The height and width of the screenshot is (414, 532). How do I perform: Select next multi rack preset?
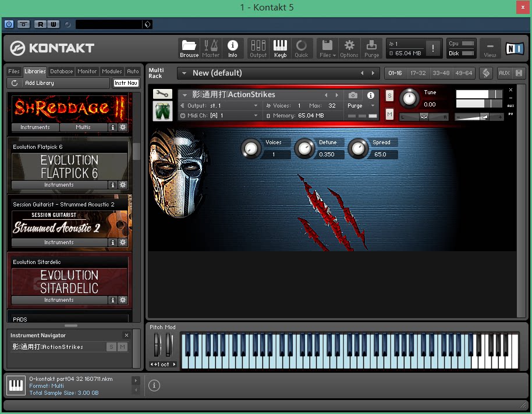pos(373,73)
